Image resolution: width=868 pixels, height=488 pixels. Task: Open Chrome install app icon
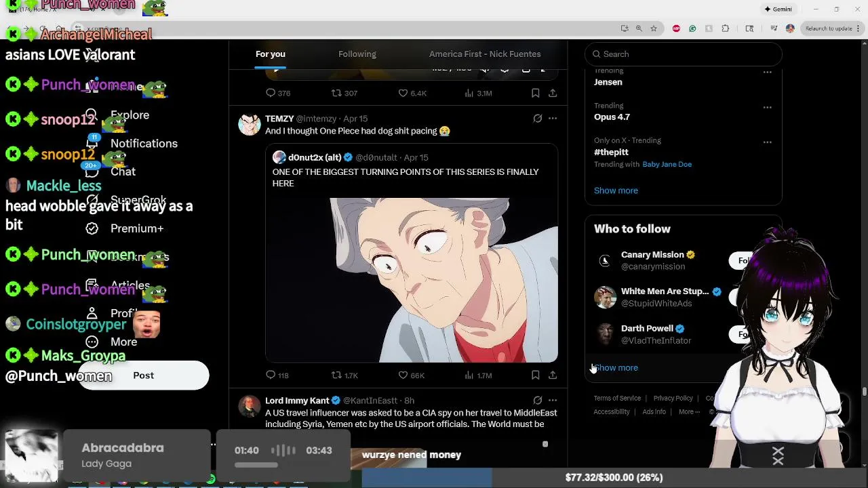point(624,28)
